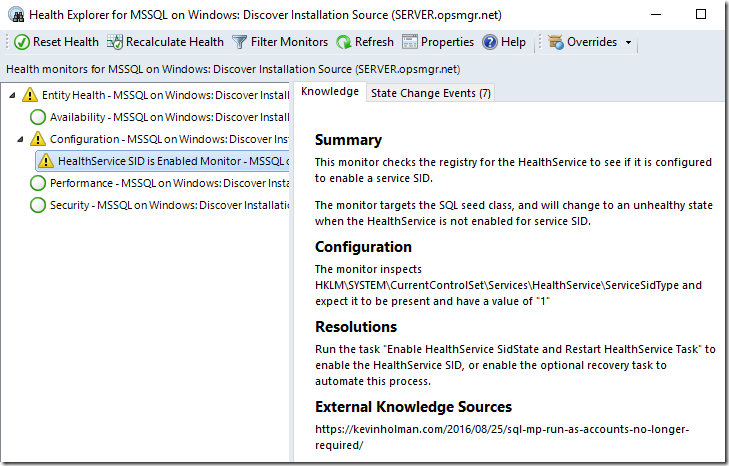The image size is (729, 466).
Task: Click the Reset Health green checkmark icon
Action: (x=22, y=42)
